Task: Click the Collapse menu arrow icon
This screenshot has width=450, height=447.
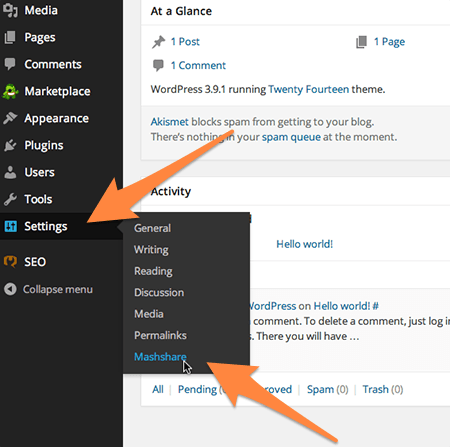Action: (10, 289)
